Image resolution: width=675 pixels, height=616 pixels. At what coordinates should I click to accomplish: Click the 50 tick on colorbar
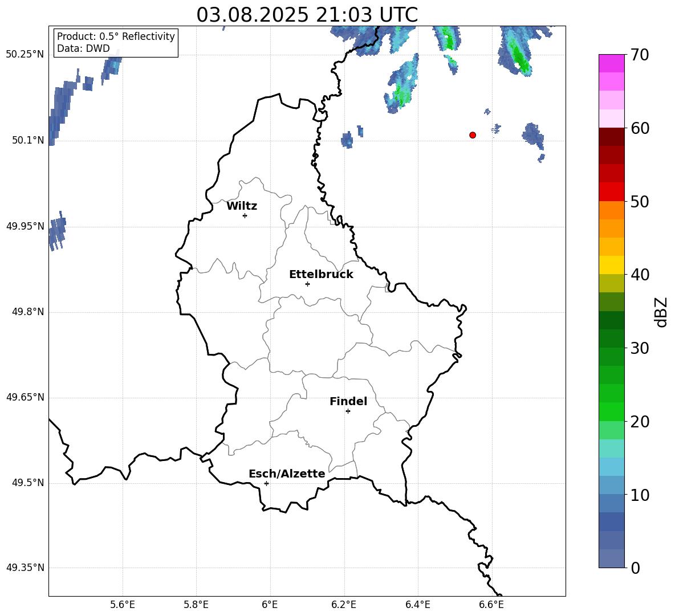click(x=640, y=201)
